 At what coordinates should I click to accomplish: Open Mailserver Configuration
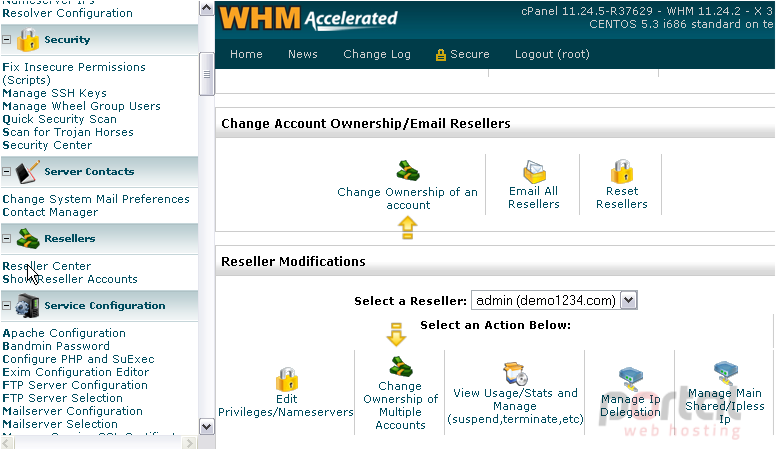coord(72,411)
